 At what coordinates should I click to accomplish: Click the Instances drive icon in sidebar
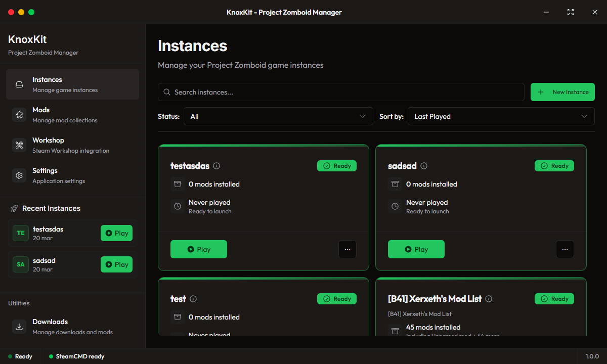point(19,84)
